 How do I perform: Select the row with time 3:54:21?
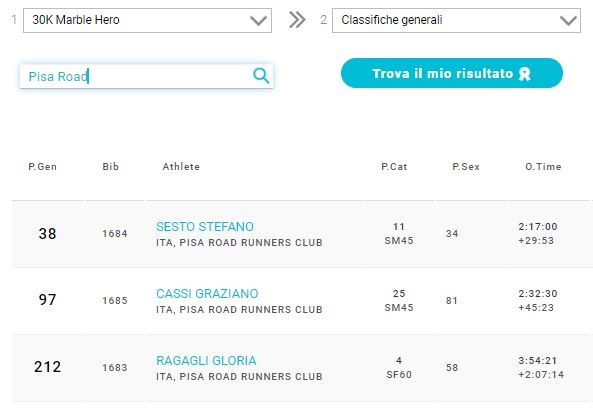302,368
